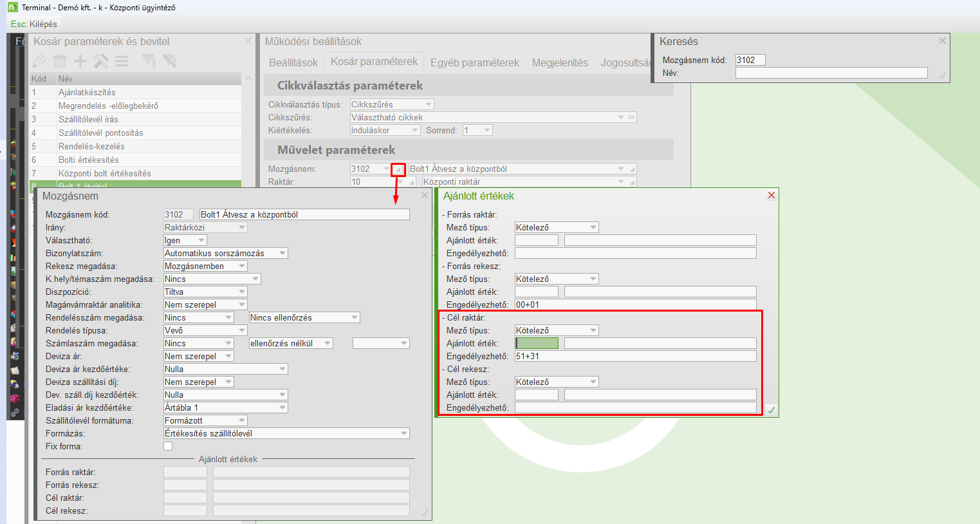Open Cél raktár Mező típus dropdown
The width and height of the screenshot is (980, 524).
click(593, 330)
